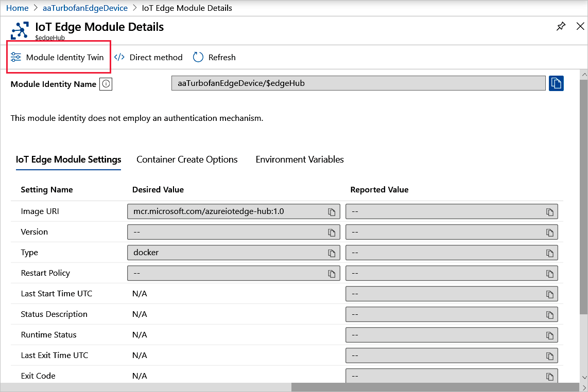The height and width of the screenshot is (392, 588).
Task: Open aaTurbofanEdgeDevice from the breadcrumb
Action: (x=85, y=8)
